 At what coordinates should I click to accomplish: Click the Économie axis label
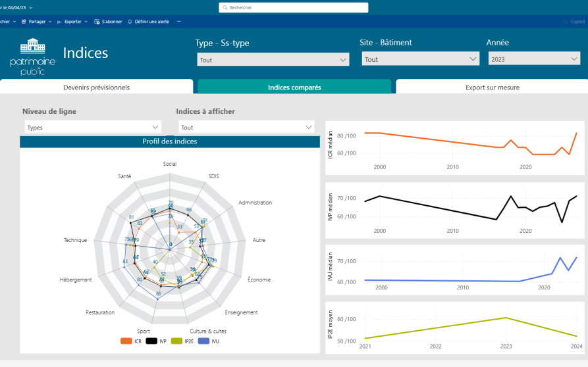click(x=259, y=280)
